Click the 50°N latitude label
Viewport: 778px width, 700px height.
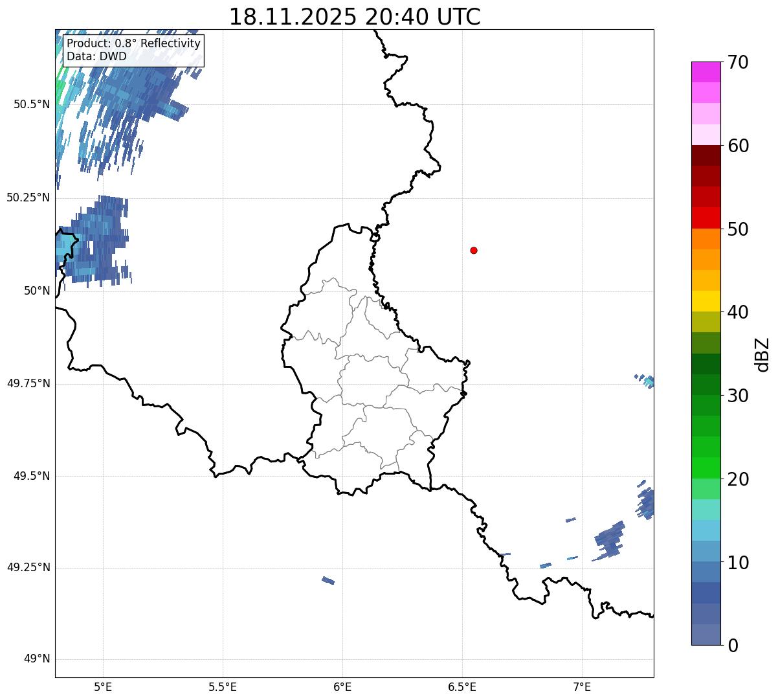point(37,291)
